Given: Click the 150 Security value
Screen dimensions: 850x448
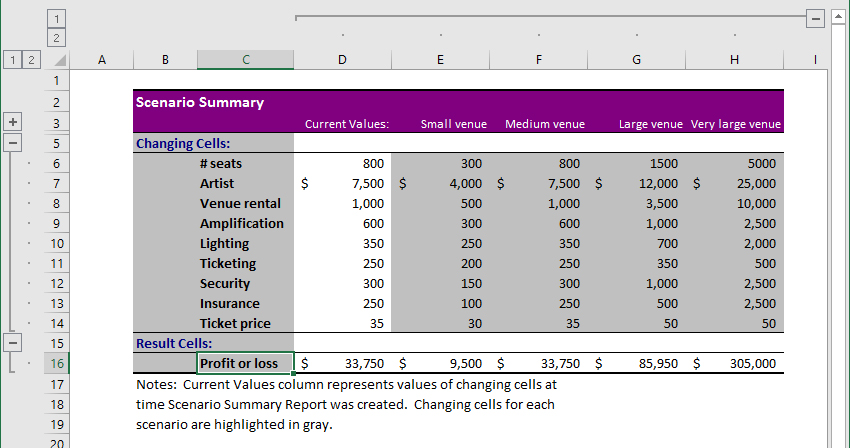Looking at the screenshot, I should tap(471, 284).
